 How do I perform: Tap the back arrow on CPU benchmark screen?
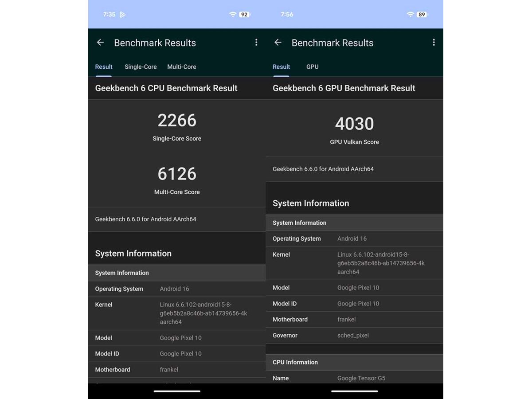[101, 43]
